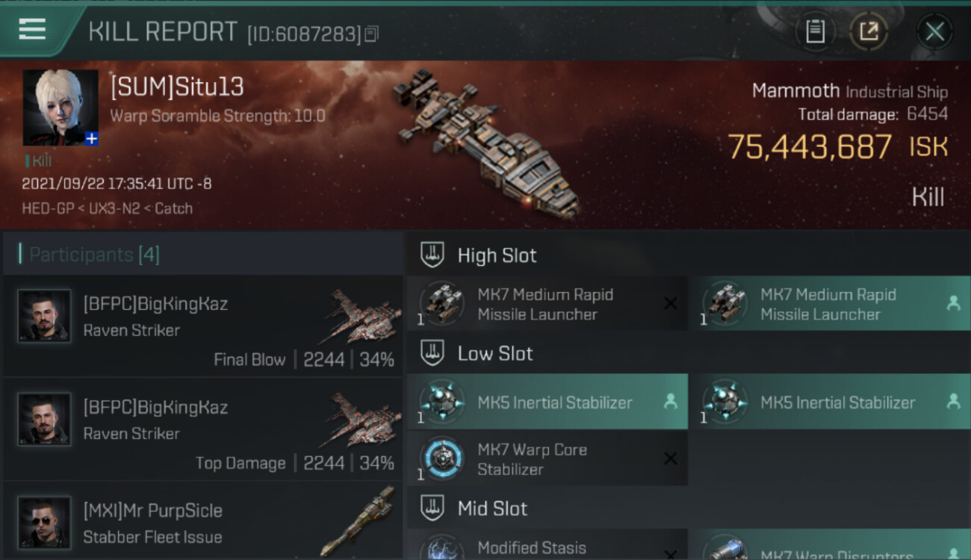Close the kill report window
The height and width of the screenshot is (560, 971).
coord(934,31)
